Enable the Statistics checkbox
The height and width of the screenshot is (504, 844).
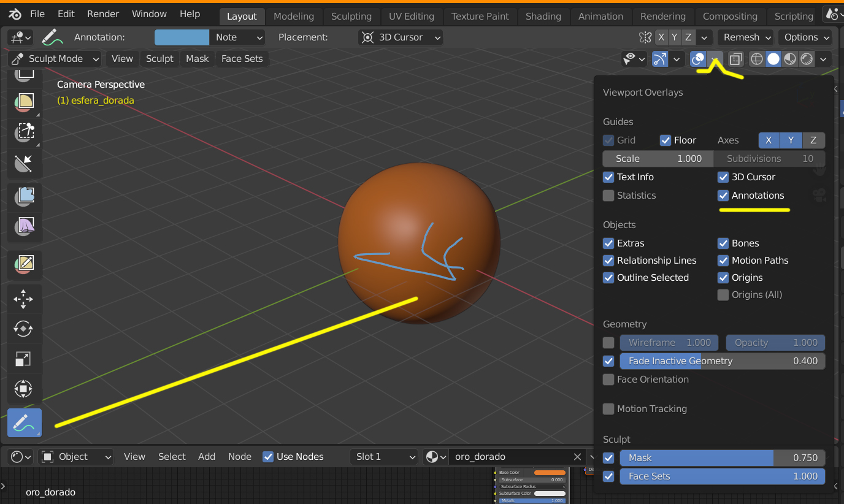[x=608, y=196]
